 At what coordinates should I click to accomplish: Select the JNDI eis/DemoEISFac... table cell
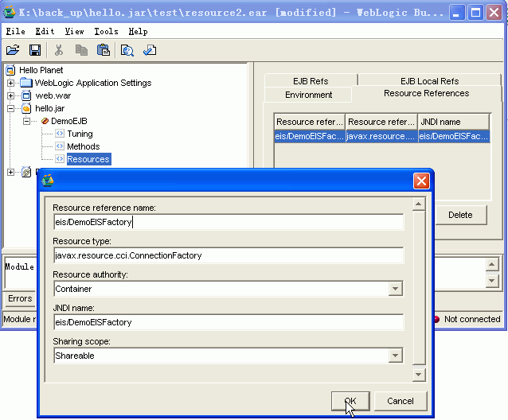pos(454,136)
